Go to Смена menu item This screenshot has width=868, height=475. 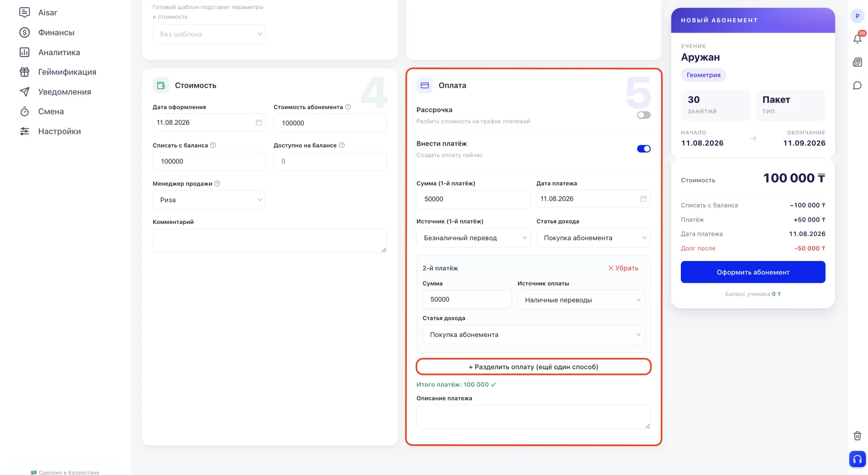[x=51, y=112]
